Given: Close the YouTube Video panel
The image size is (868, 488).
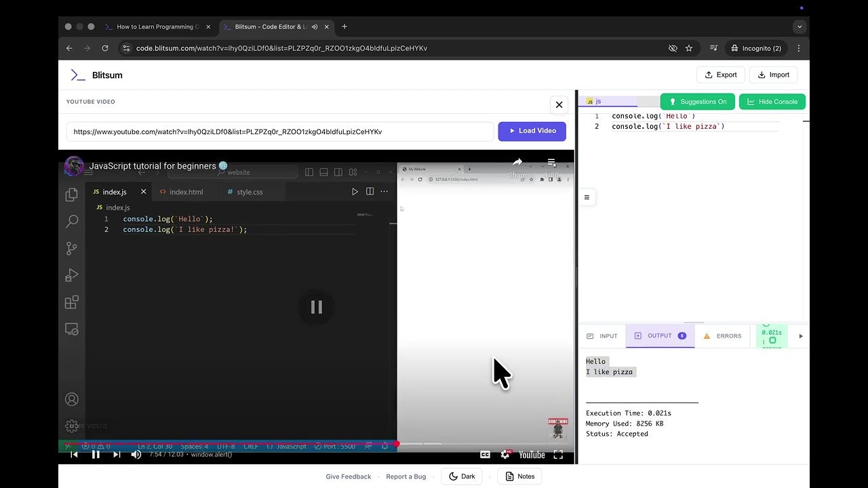Looking at the screenshot, I should click(559, 104).
